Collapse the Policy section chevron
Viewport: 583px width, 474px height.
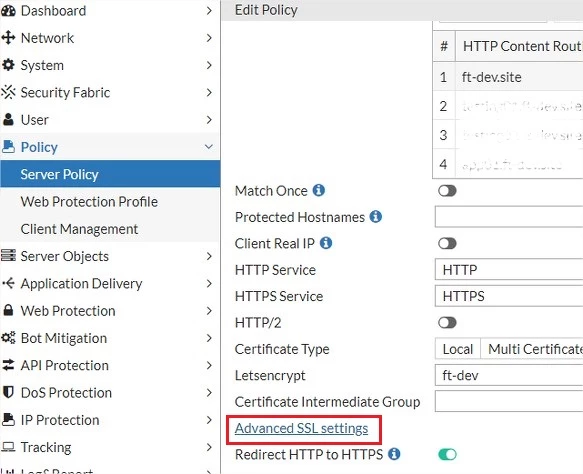(209, 147)
